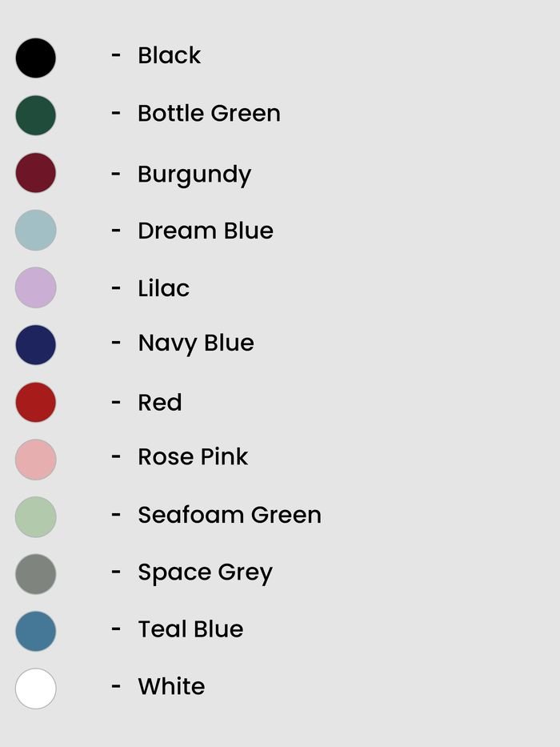Select the Space Grey text label
Viewport: 560px width, 747px height.
click(x=206, y=573)
